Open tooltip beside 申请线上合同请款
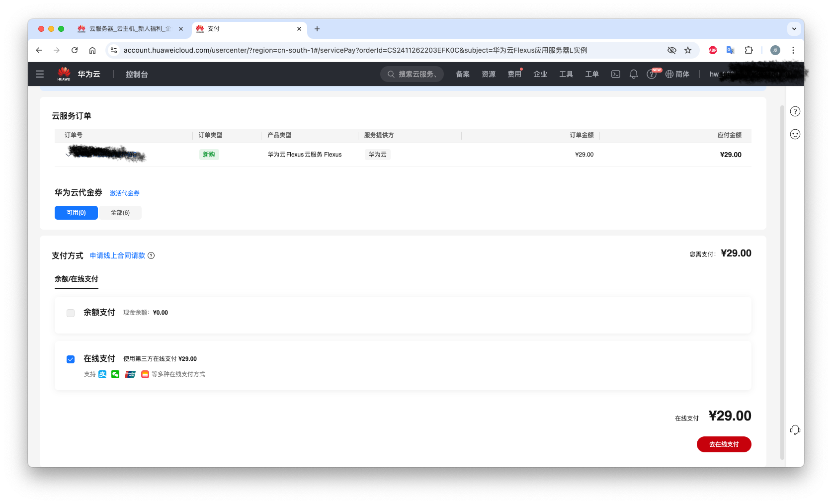 pos(151,255)
